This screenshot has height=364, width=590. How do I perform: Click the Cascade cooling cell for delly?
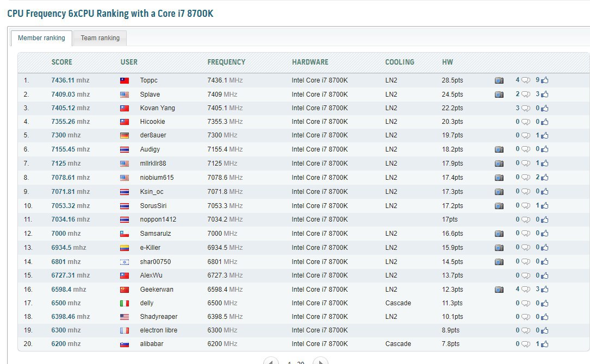tap(398, 303)
